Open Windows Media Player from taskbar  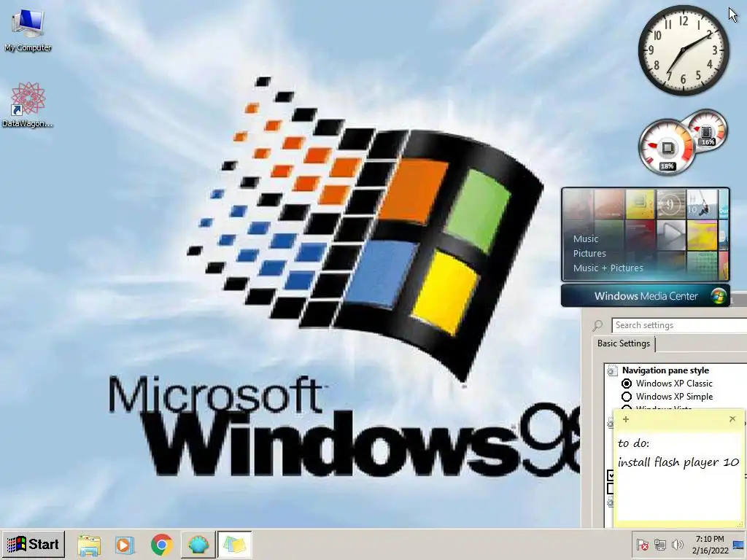124,545
